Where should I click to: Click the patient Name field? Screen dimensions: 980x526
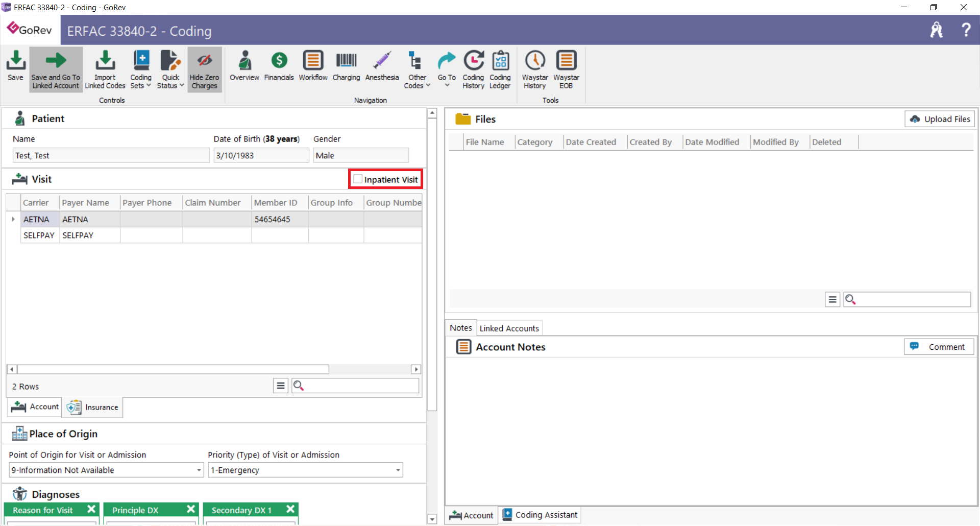(111, 155)
